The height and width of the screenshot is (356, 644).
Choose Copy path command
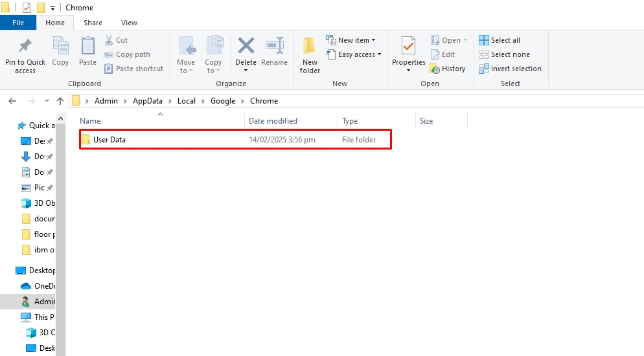tap(128, 54)
